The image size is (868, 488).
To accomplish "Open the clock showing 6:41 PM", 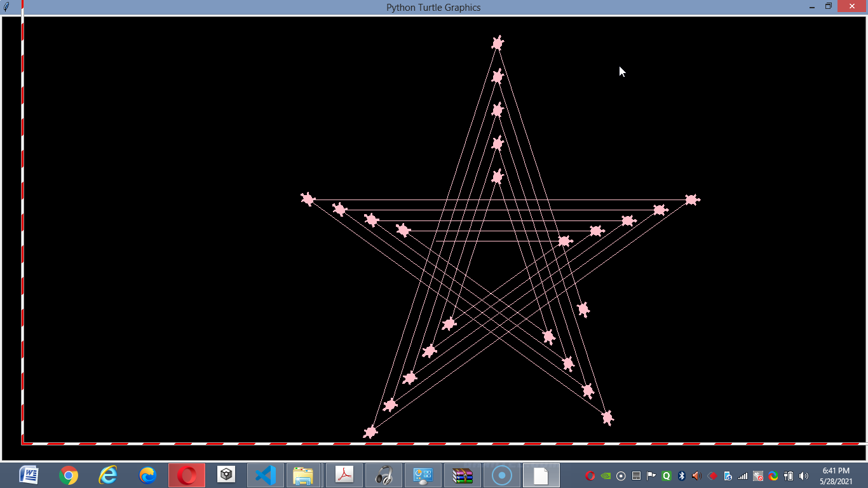I will pyautogui.click(x=836, y=476).
